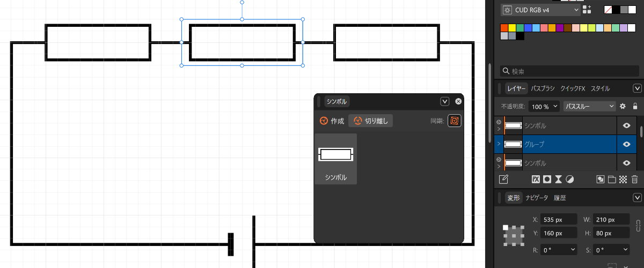644x268 pixels.
Task: Select top-left anchor point in transform grid
Action: click(x=506, y=227)
